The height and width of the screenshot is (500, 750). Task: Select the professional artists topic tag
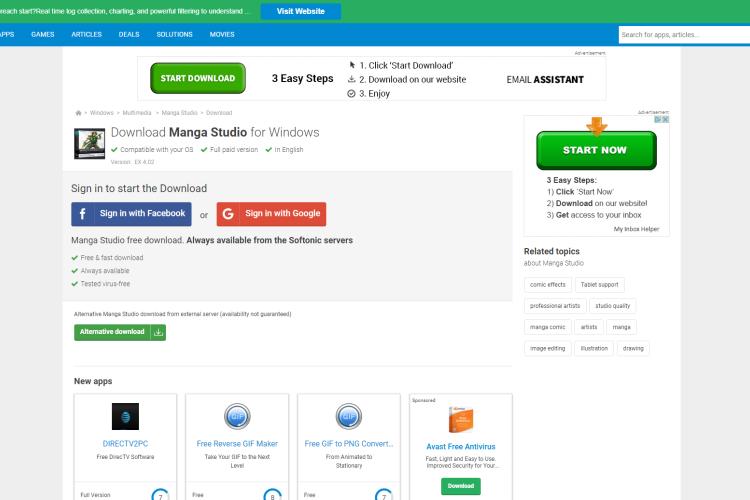(555, 306)
